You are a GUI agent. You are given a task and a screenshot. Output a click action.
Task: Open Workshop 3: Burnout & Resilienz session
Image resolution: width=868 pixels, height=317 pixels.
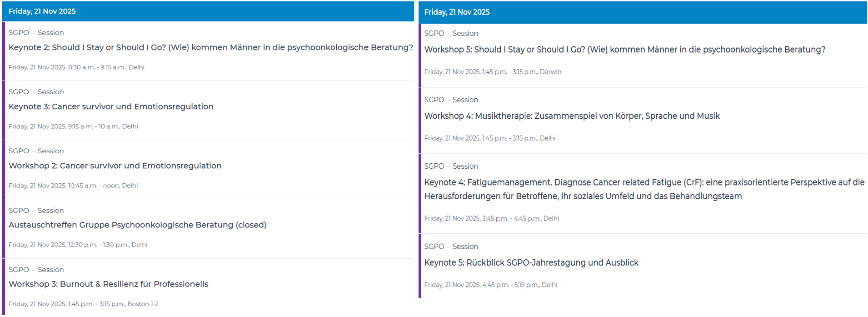point(108,284)
